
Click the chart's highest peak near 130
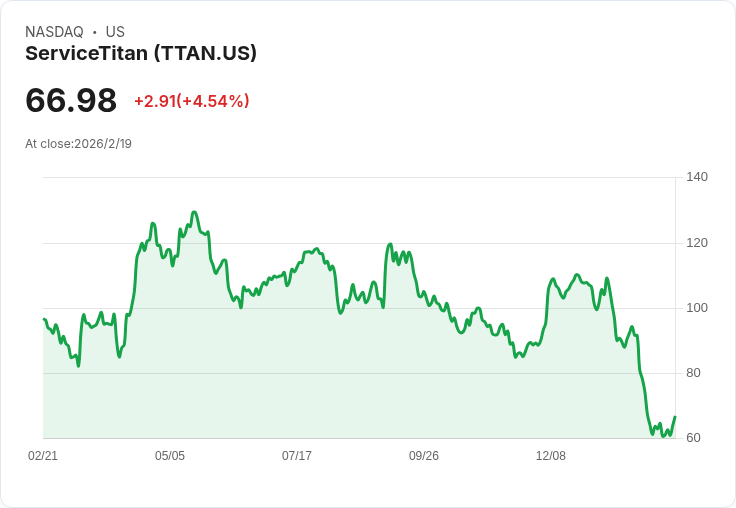(194, 212)
